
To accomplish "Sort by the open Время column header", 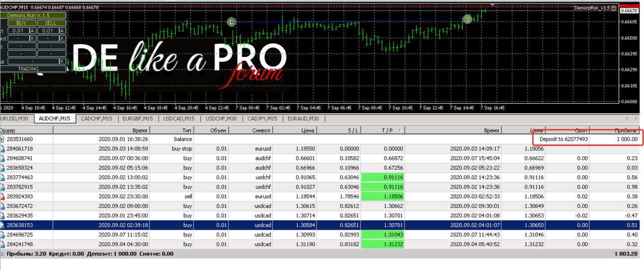I will click(x=101, y=130).
